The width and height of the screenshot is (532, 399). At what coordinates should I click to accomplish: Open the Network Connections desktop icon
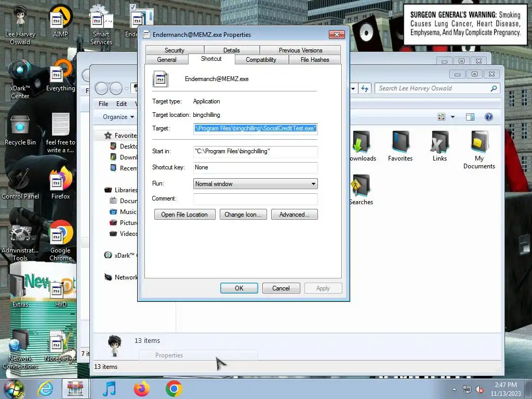tap(20, 349)
